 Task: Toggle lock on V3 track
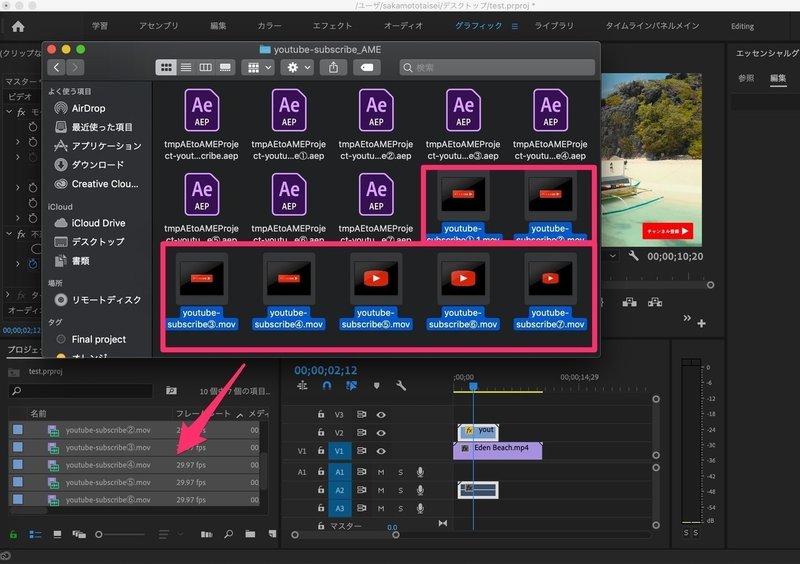point(321,414)
